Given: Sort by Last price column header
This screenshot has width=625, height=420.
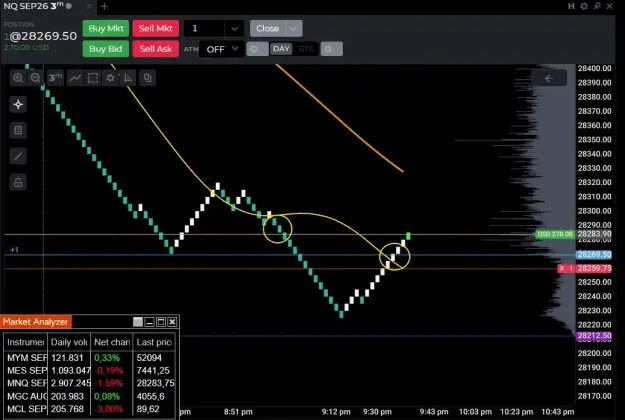Looking at the screenshot, I should (x=154, y=342).
